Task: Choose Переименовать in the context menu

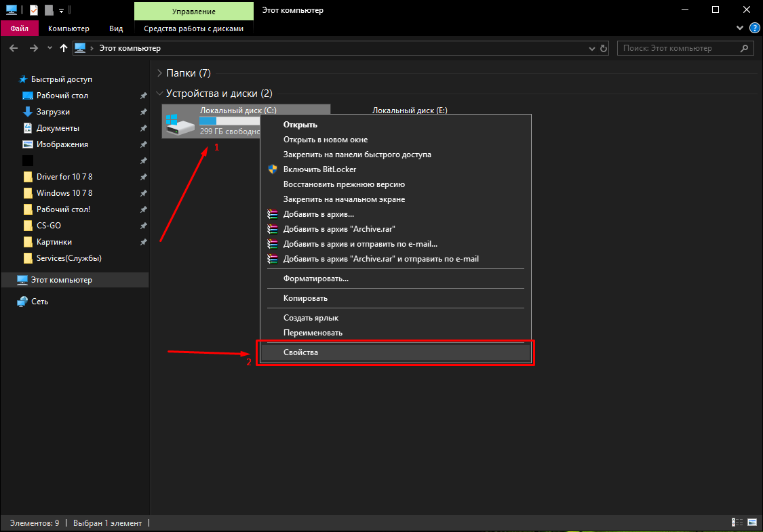Action: coord(395,333)
